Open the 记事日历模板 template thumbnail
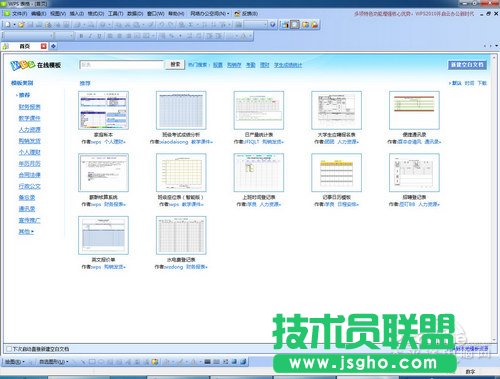This screenshot has height=379, width=500. point(336,173)
